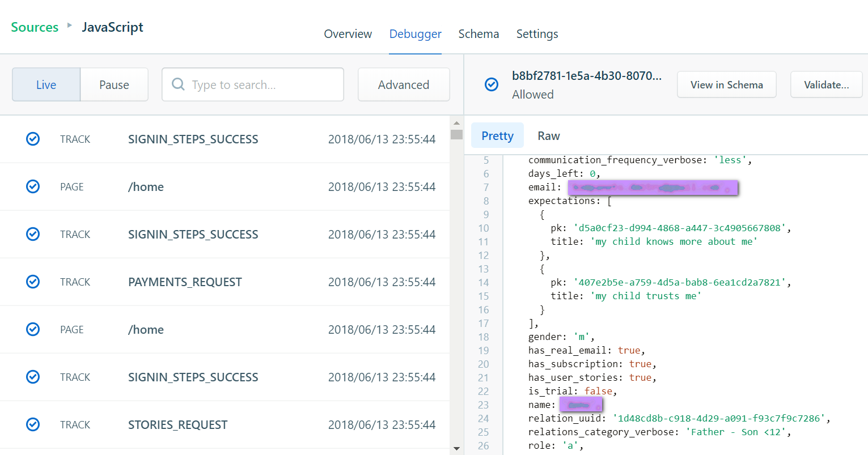This screenshot has height=455, width=868.
Task: Click the breadcrumb arrow after Sources
Action: pyautogui.click(x=70, y=25)
